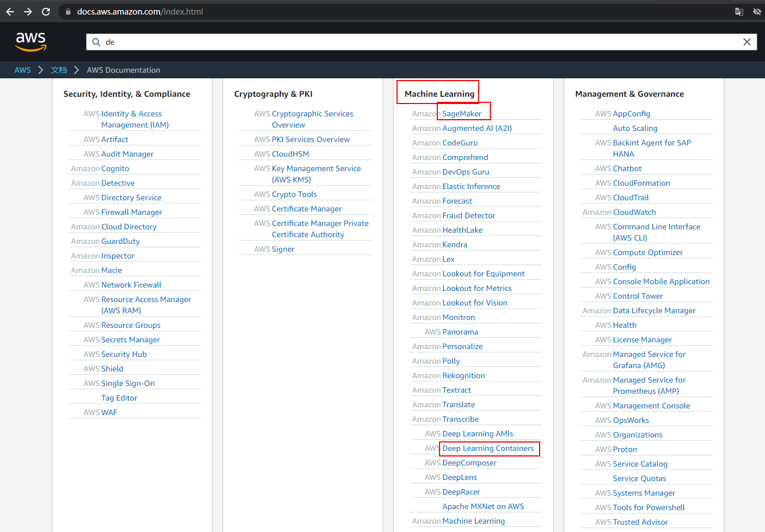Click the eye-slash icon in the address bar
This screenshot has width=765, height=532.
757,11
